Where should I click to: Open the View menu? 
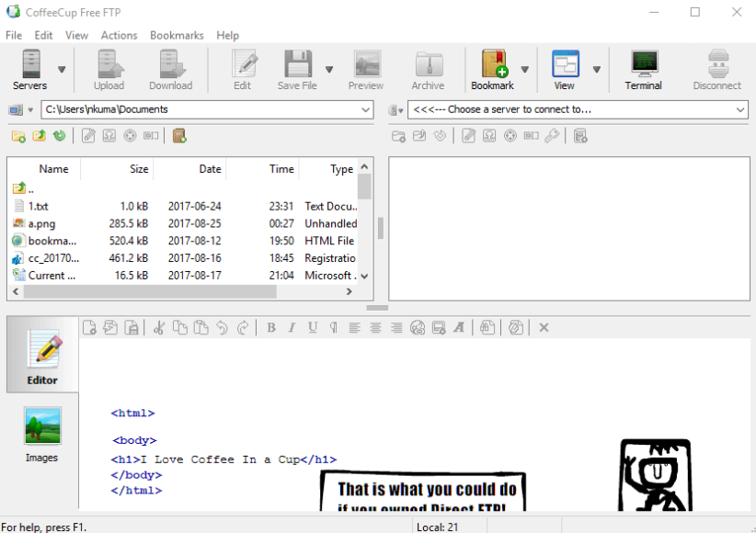[x=76, y=35]
